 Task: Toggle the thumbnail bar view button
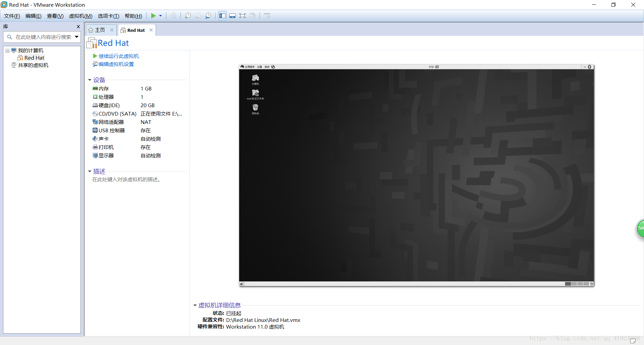point(232,16)
